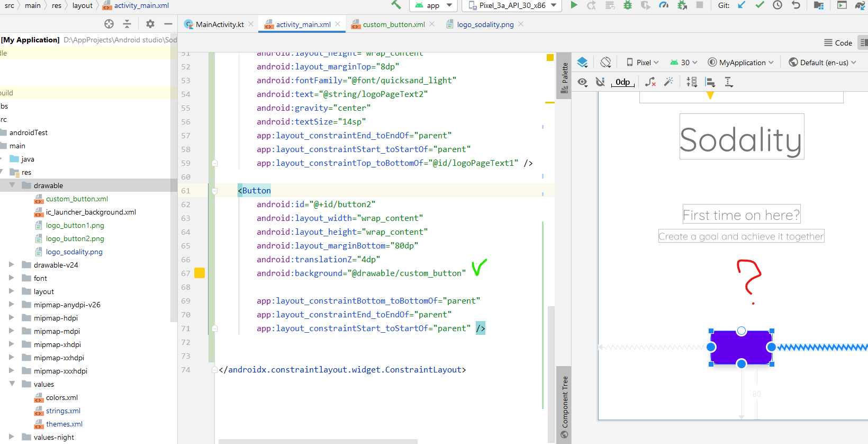The image size is (868, 444).
Task: Open the app run configuration dropdown
Action: click(433, 5)
